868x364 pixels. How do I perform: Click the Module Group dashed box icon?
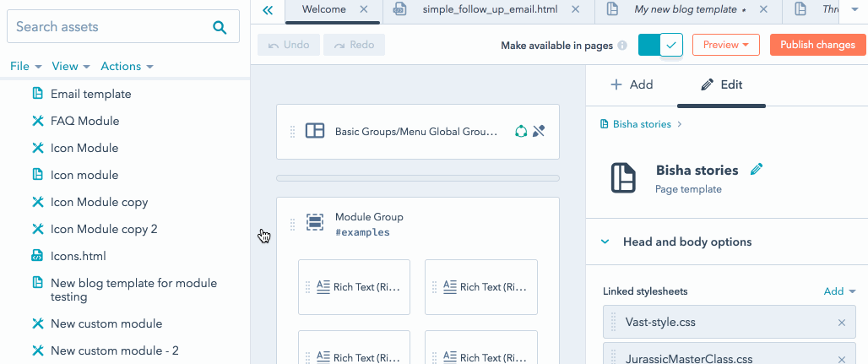[x=315, y=223]
